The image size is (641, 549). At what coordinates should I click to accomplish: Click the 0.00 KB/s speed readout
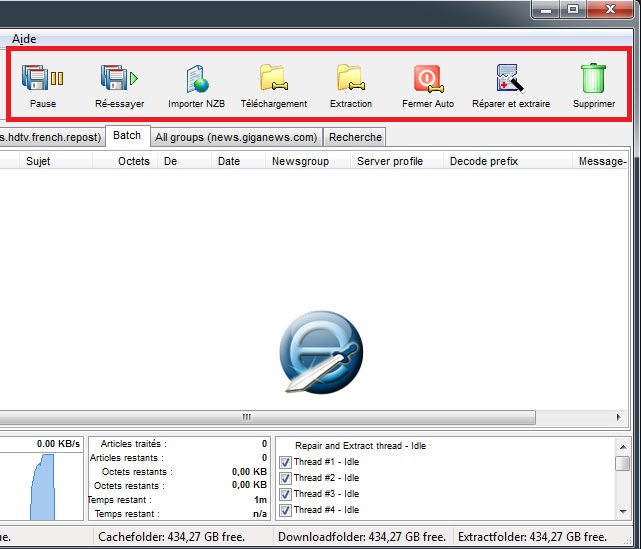58,444
